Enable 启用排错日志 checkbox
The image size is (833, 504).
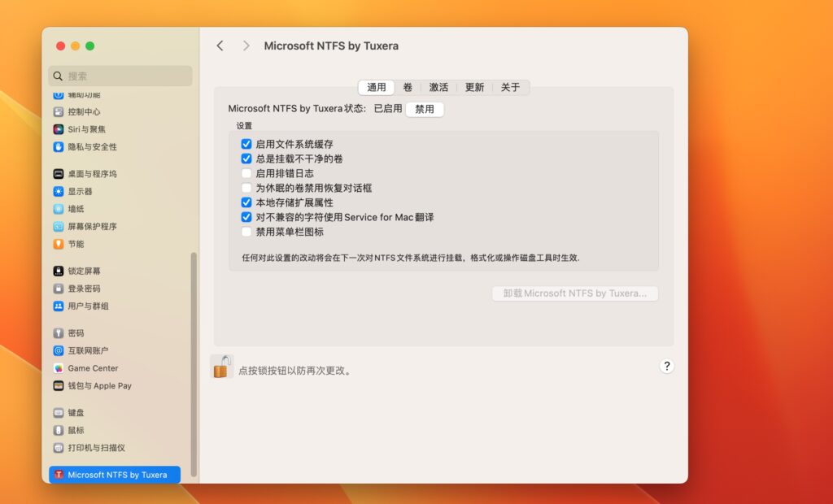(246, 173)
